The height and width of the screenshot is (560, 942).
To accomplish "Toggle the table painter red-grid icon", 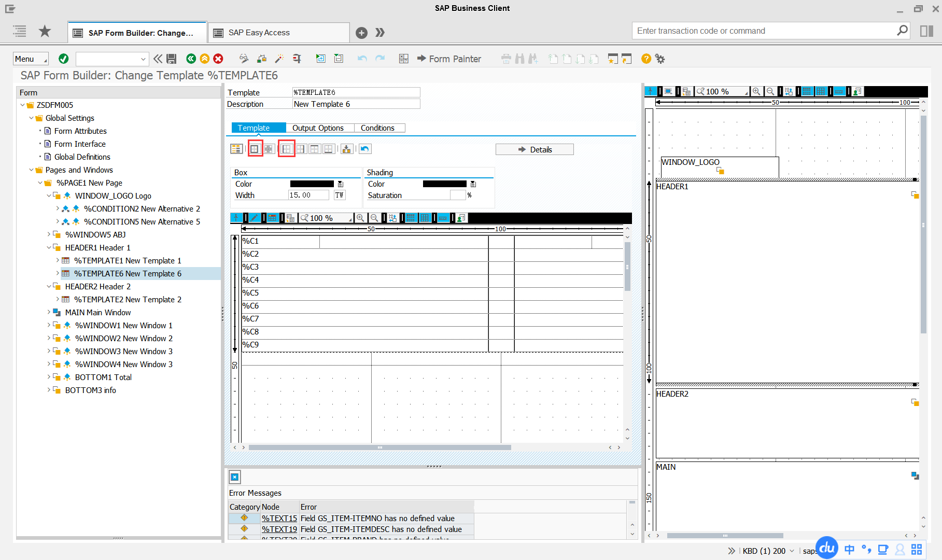I will 273,218.
